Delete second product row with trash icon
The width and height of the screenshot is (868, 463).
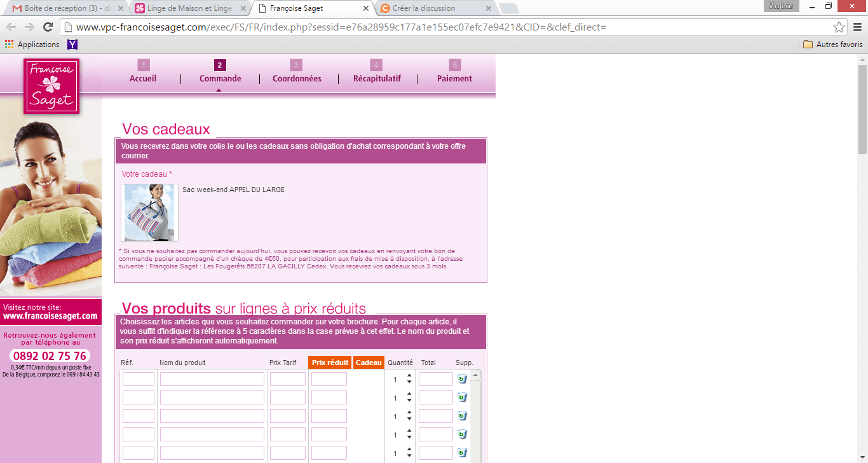click(462, 397)
